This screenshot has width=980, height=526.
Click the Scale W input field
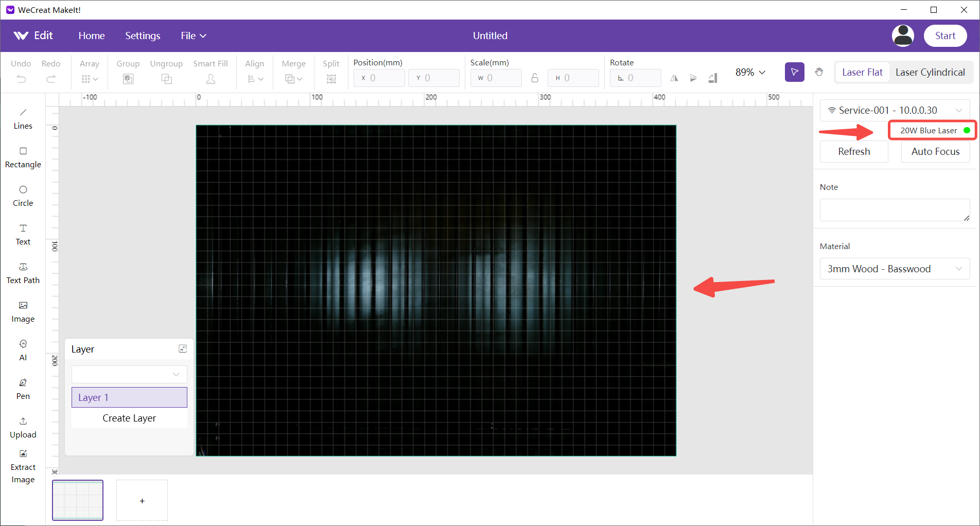[x=496, y=78]
